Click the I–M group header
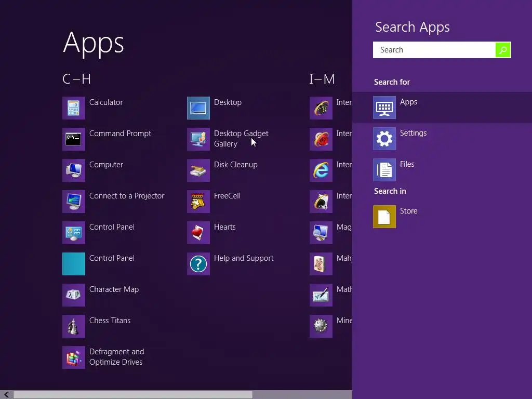532x399 pixels. coord(322,79)
